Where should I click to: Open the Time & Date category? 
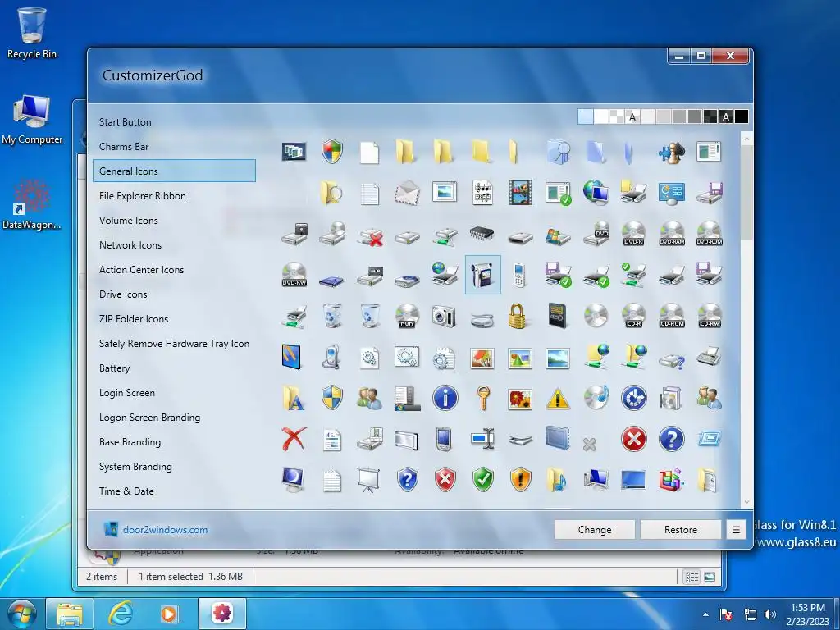pyautogui.click(x=126, y=491)
